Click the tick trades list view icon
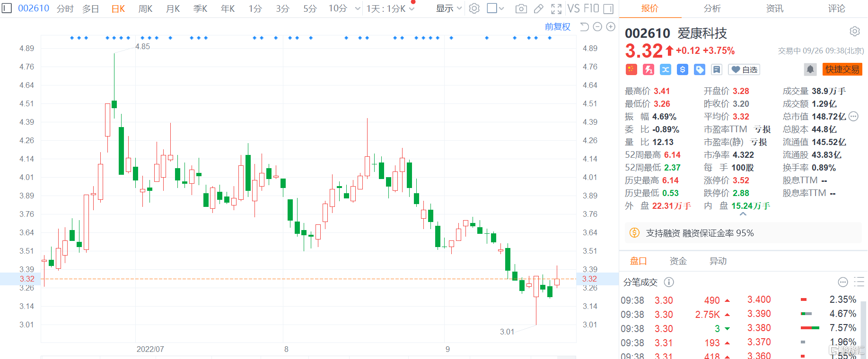Viewport: 868px width, 359px height. point(859,282)
